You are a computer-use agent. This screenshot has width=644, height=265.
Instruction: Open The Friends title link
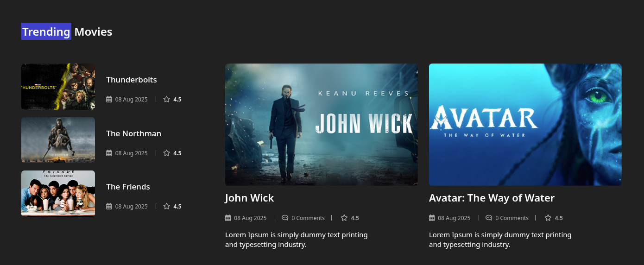pyautogui.click(x=128, y=187)
